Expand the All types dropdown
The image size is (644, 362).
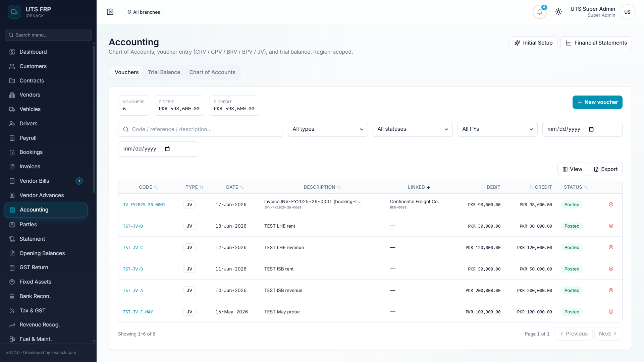[328, 129]
